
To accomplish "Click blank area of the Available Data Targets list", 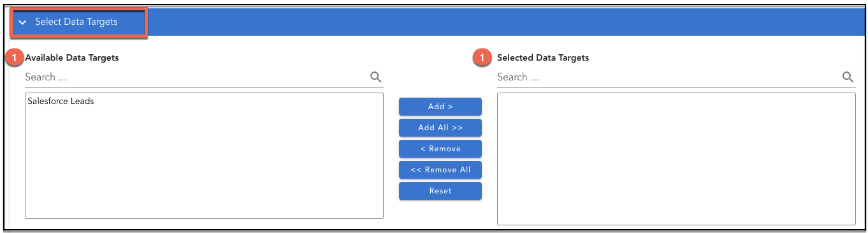I will click(x=204, y=166).
